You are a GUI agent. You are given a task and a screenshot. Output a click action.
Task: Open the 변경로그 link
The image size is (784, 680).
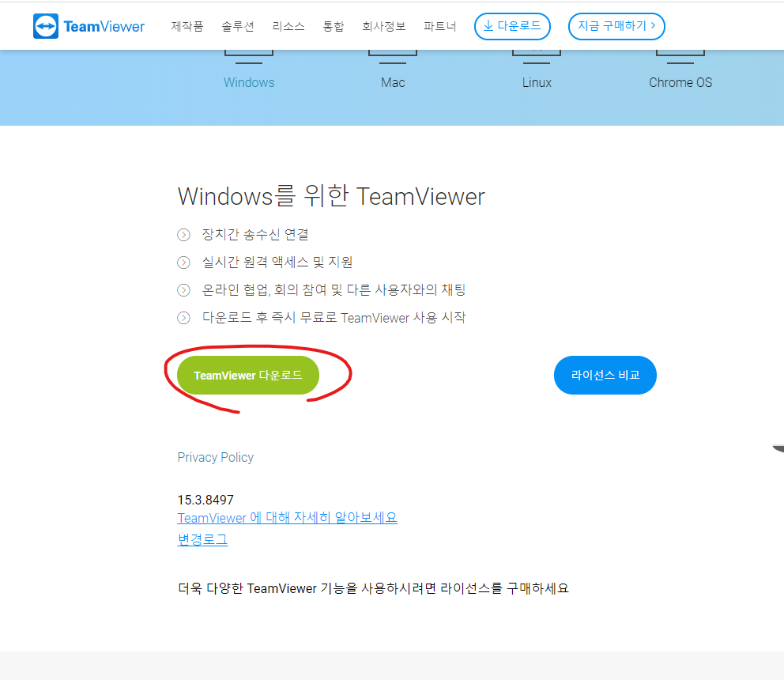point(202,539)
